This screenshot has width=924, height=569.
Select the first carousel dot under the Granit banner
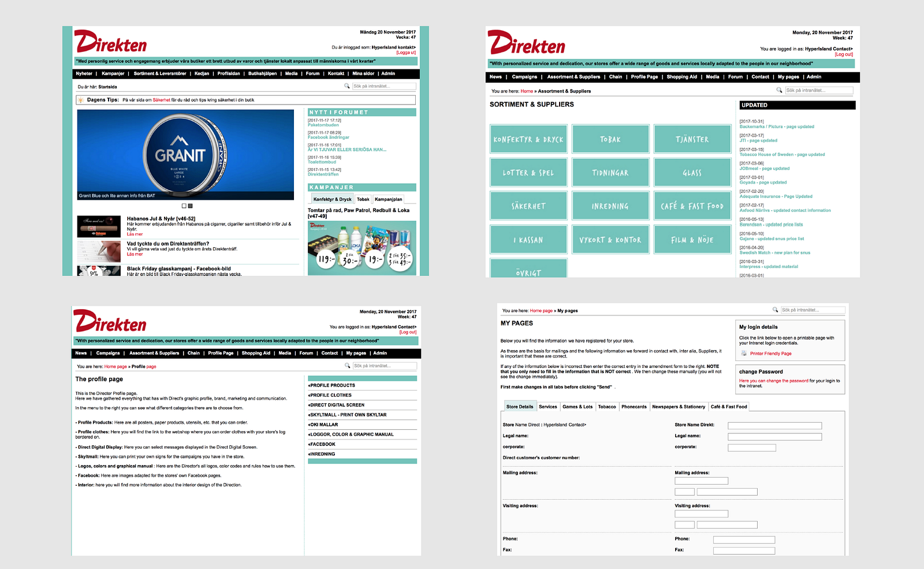(x=184, y=206)
